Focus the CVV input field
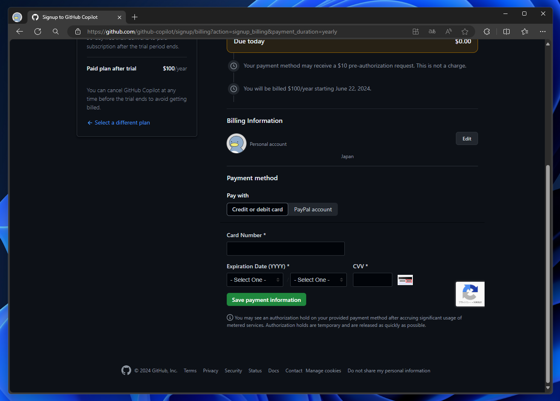This screenshot has width=560, height=401. coord(372,280)
